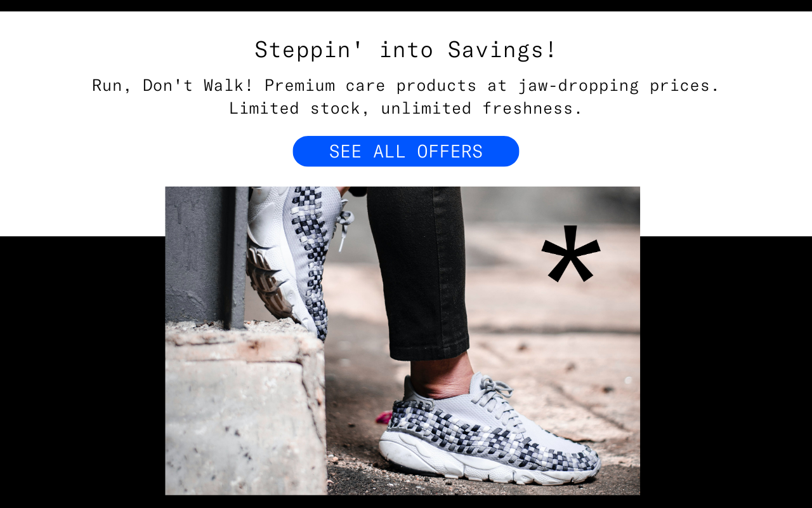Click black area right of the photo
The height and width of the screenshot is (508, 812).
click(726, 371)
